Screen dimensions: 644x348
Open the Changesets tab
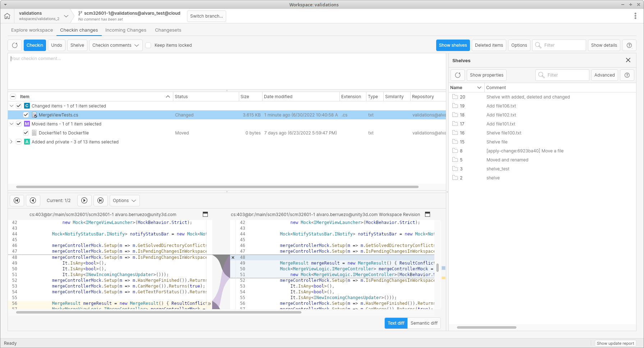point(168,30)
